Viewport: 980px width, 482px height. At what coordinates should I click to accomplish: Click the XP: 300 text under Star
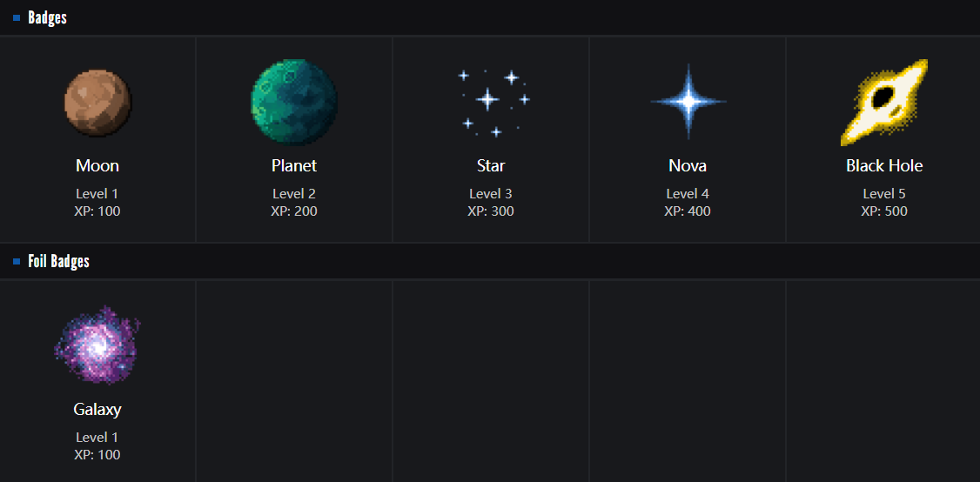(491, 211)
